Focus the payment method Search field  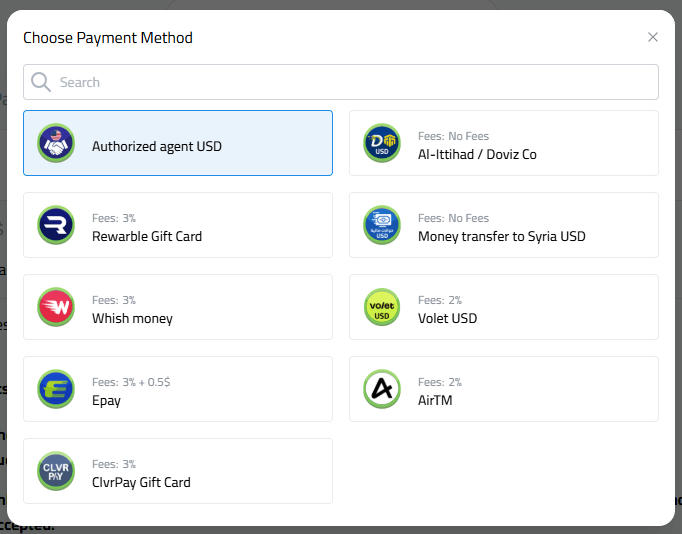[341, 82]
